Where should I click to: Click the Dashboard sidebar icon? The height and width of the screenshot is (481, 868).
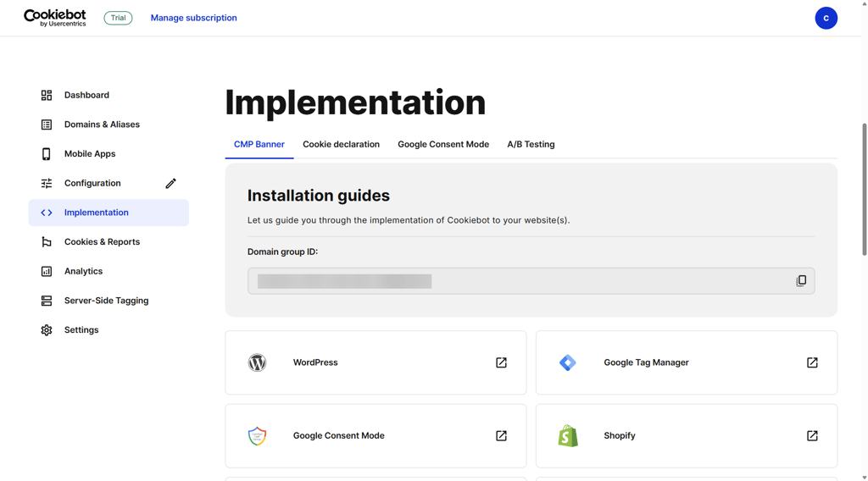47,95
